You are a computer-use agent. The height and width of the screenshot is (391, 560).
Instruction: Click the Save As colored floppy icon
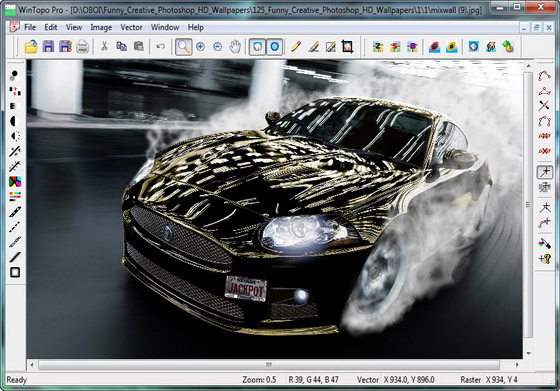tap(65, 47)
